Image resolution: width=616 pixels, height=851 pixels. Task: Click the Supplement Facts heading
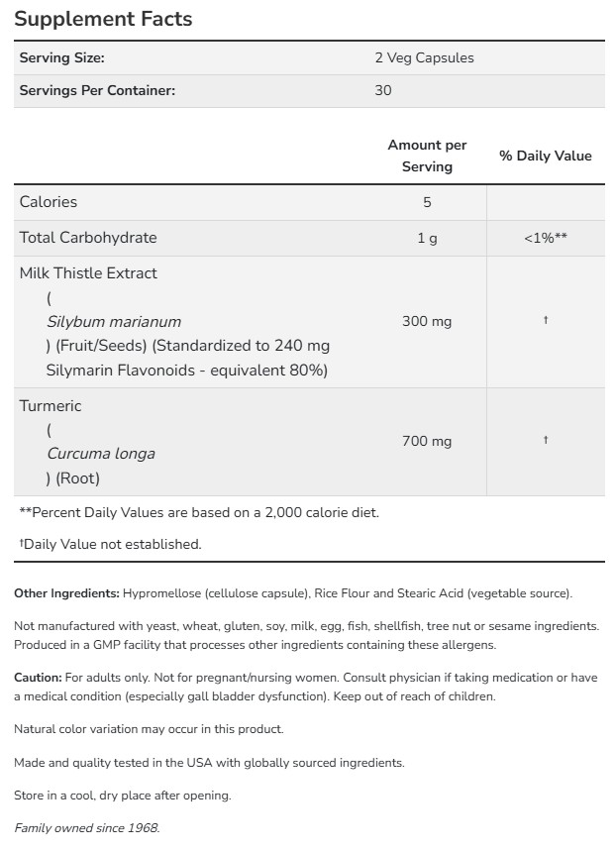(103, 19)
